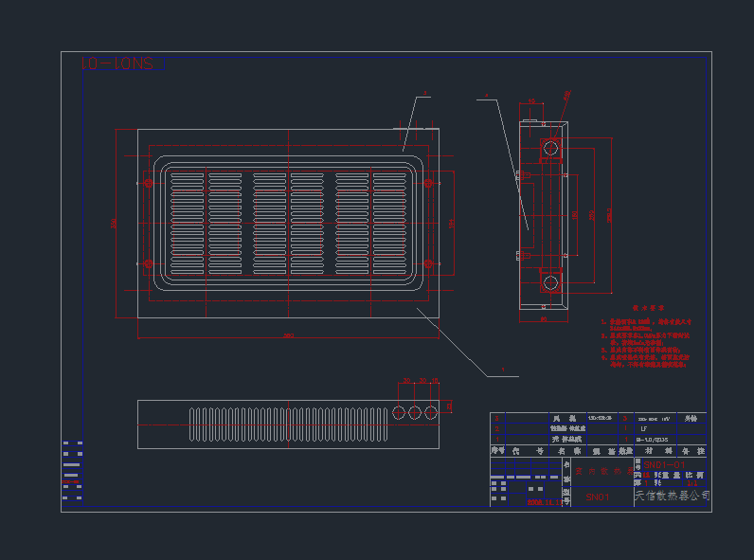The height and width of the screenshot is (560, 754).
Task: Select the louver slots in the bottom view
Action: [289, 425]
